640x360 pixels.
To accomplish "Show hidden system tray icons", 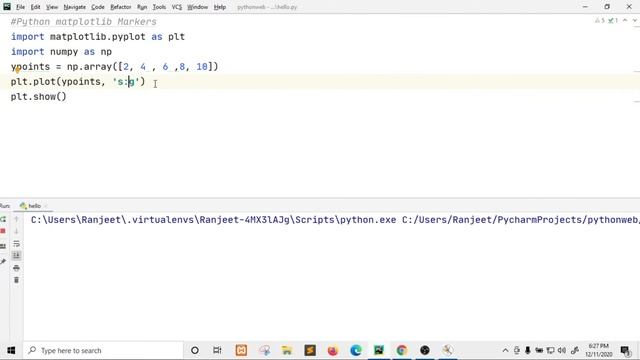I will point(505,350).
